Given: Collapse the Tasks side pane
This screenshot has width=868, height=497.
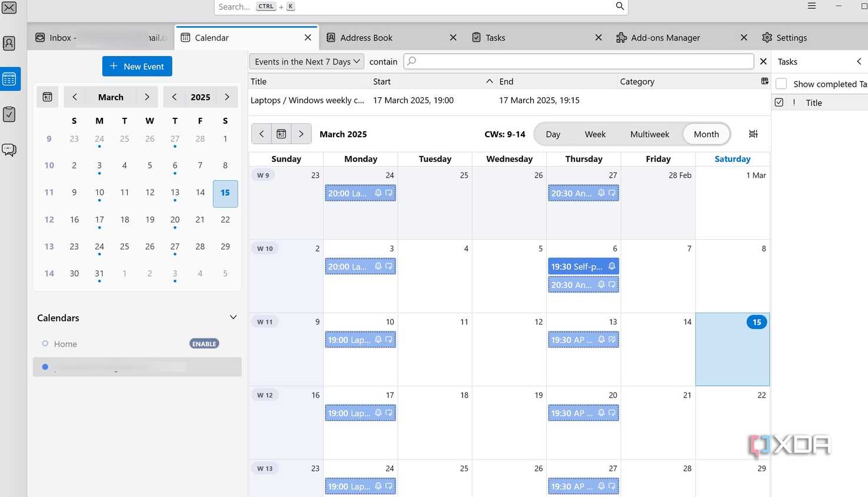Looking at the screenshot, I should click(859, 61).
